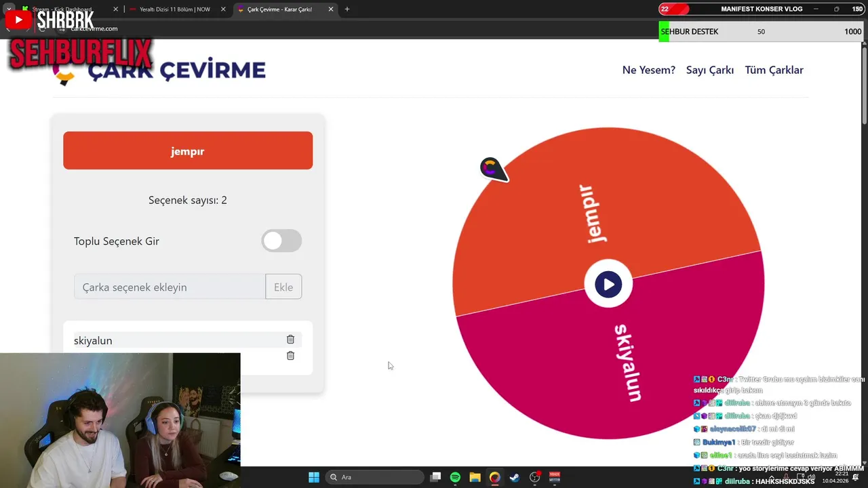868x488 pixels.
Task: Click the Çarka seçenek ekleyin input field
Action: (x=170, y=287)
